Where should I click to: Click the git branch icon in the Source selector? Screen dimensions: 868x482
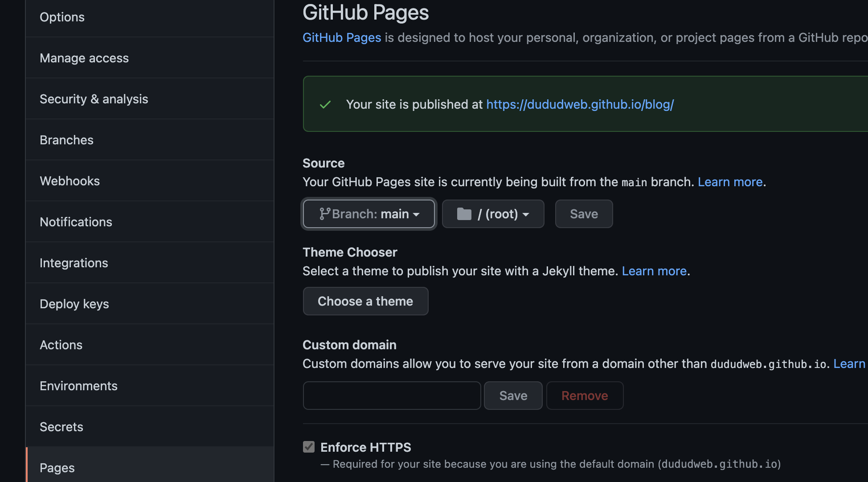pyautogui.click(x=324, y=214)
